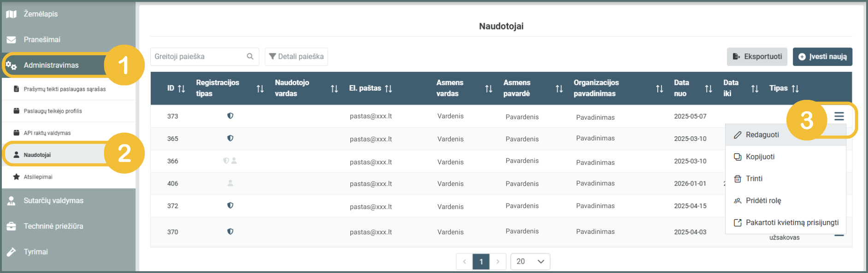Click shield icon in row 372
868x273 pixels.
(230, 205)
